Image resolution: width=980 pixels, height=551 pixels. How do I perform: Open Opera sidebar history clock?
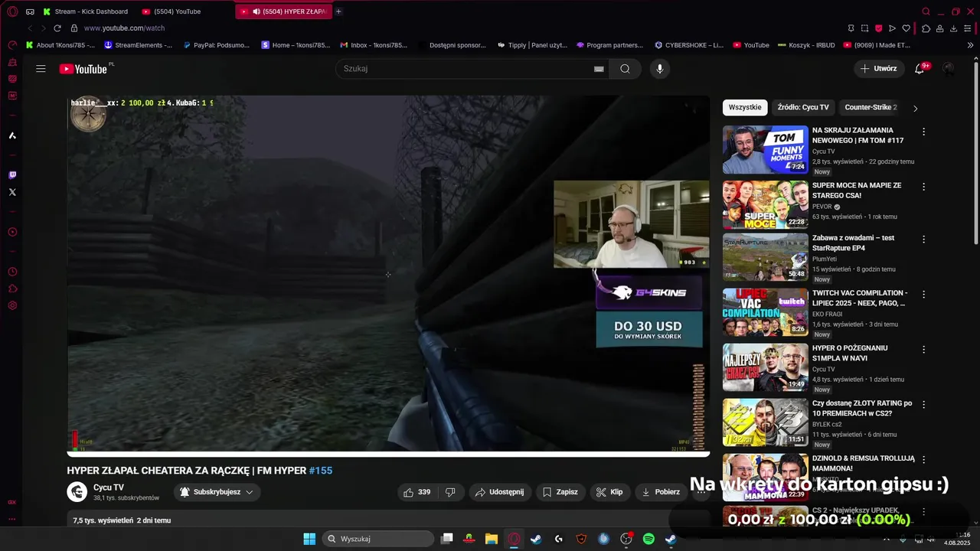[x=12, y=272]
